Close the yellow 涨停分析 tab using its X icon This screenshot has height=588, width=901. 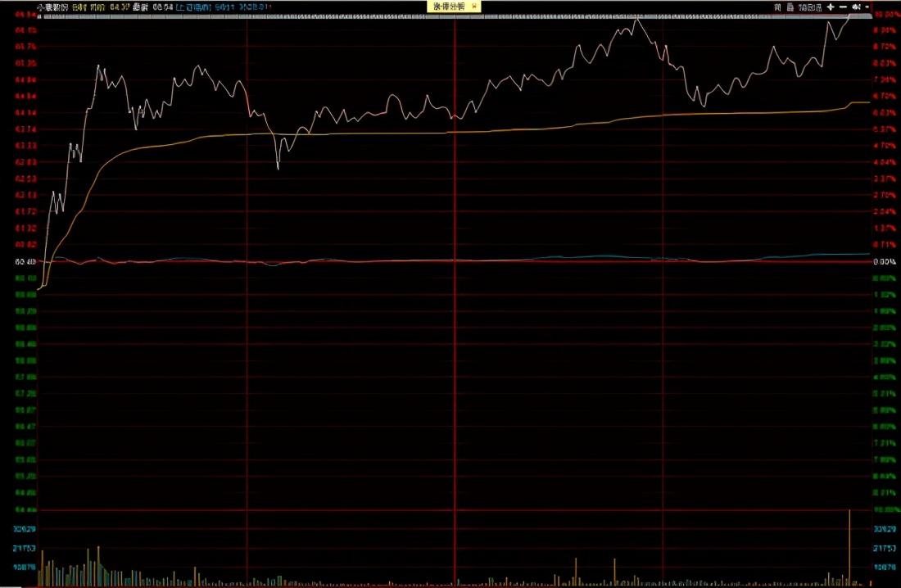coord(474,6)
